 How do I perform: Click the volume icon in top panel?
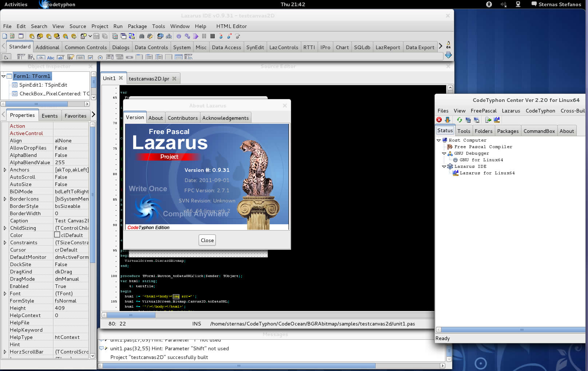(x=504, y=4)
